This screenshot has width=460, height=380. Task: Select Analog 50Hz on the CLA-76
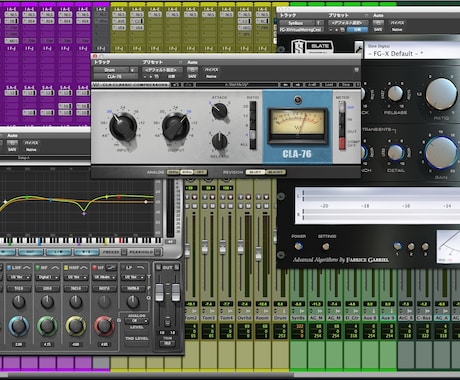[x=173, y=172]
